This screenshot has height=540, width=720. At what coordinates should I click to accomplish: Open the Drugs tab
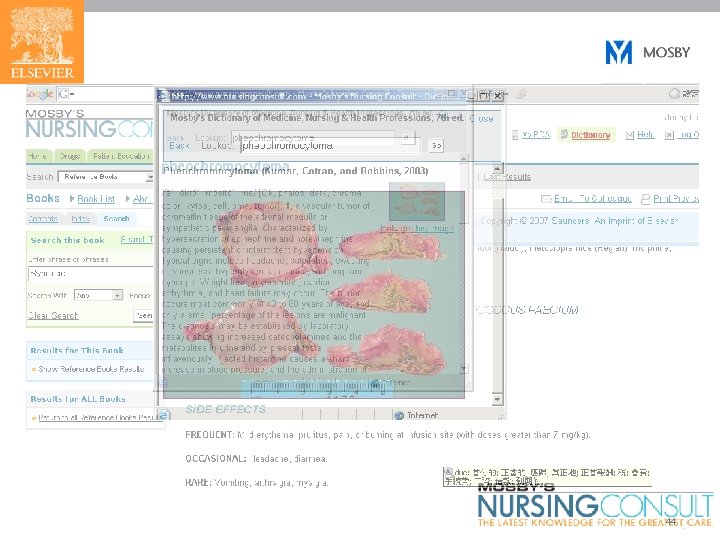[x=70, y=156]
